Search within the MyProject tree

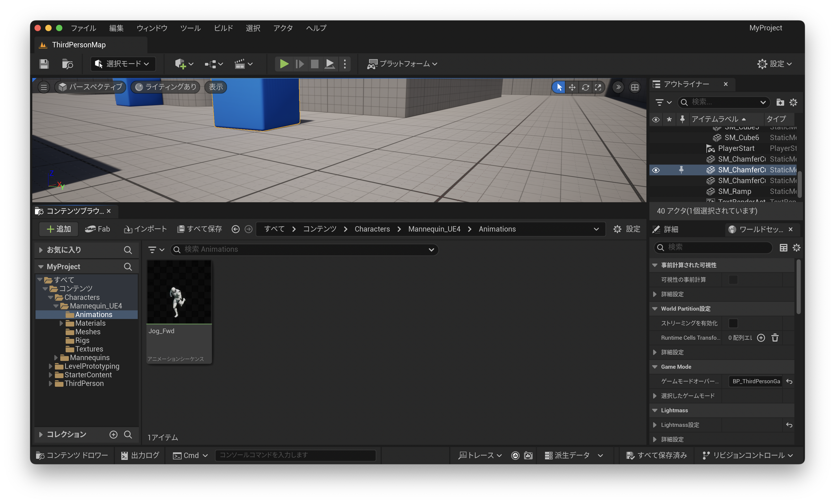[128, 267]
